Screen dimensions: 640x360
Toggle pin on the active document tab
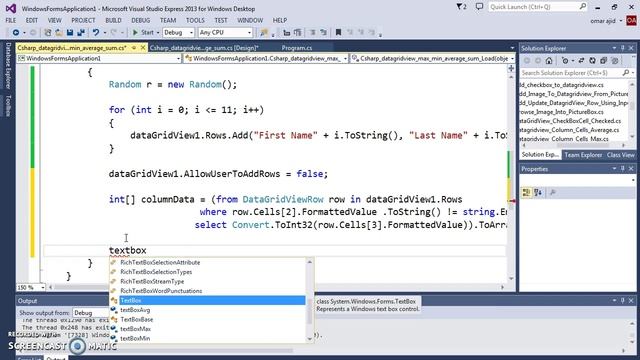click(x=133, y=48)
